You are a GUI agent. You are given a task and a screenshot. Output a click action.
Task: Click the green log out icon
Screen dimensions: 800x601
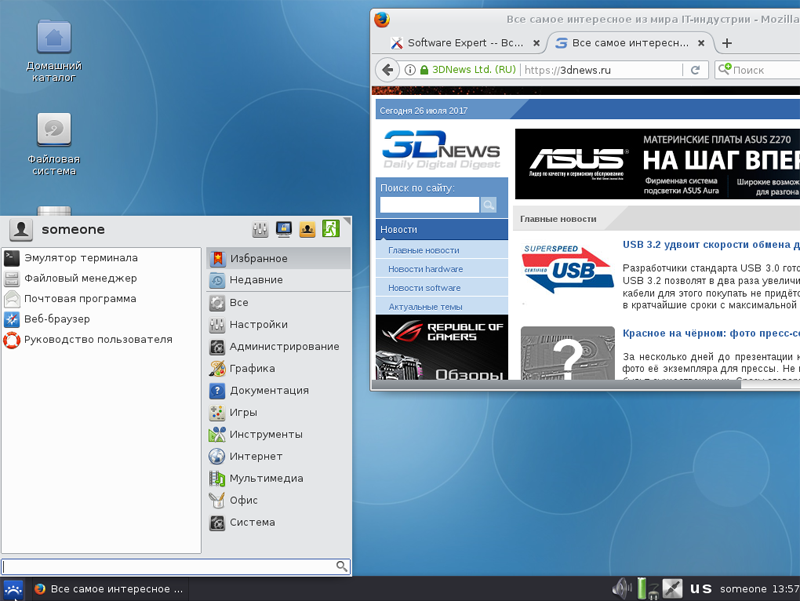coord(331,229)
